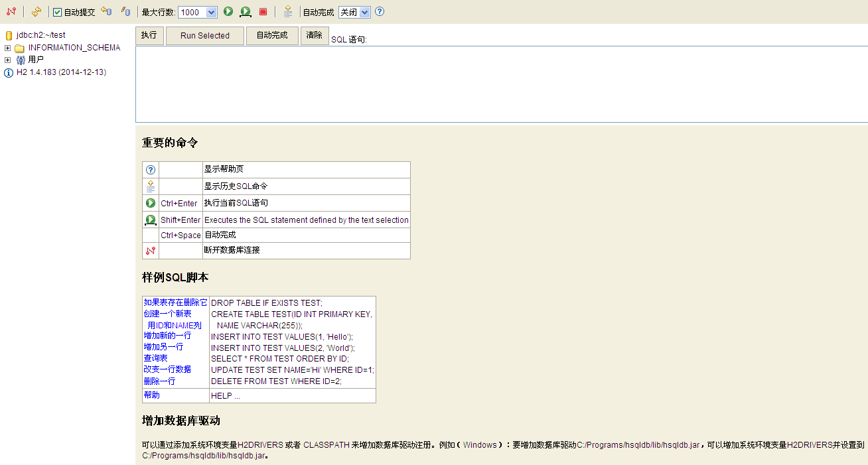Click the 查询表 sample link
This screenshot has width=868, height=465.
(156, 358)
